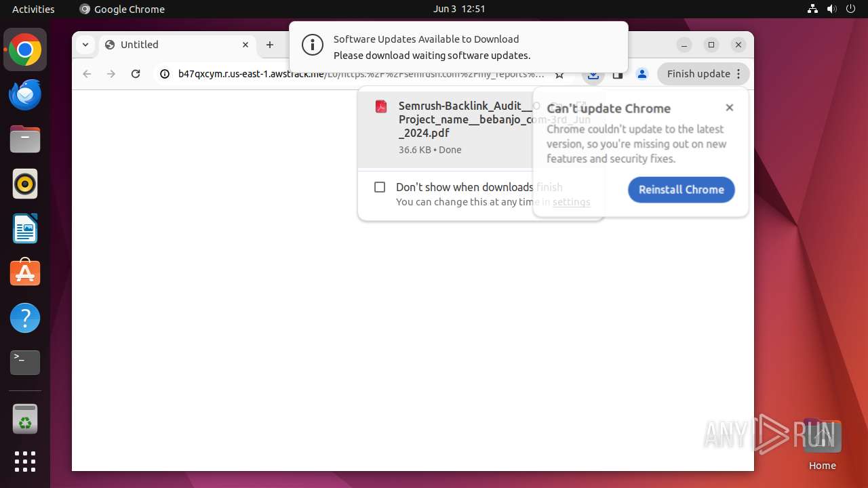Minimize the Chrome window
Viewport: 868px width, 488px height.
[x=684, y=45]
